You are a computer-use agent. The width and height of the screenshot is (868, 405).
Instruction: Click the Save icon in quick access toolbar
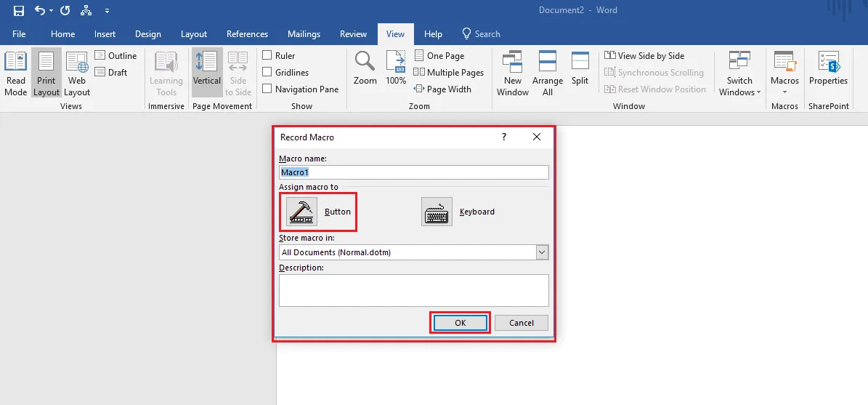pyautogui.click(x=19, y=10)
